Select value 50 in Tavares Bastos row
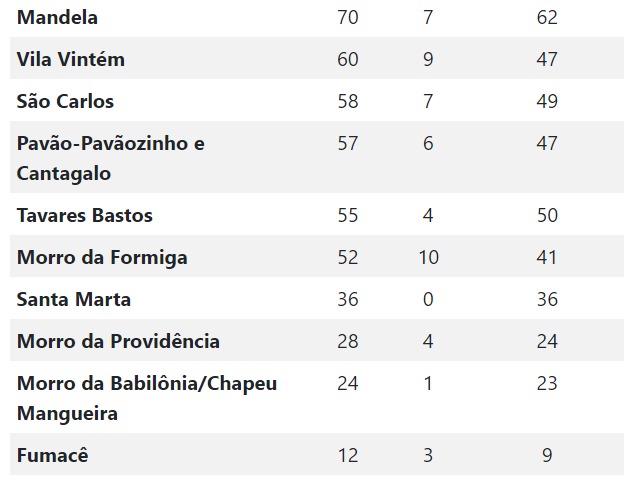Viewport: 643px width, 499px height. [x=547, y=215]
